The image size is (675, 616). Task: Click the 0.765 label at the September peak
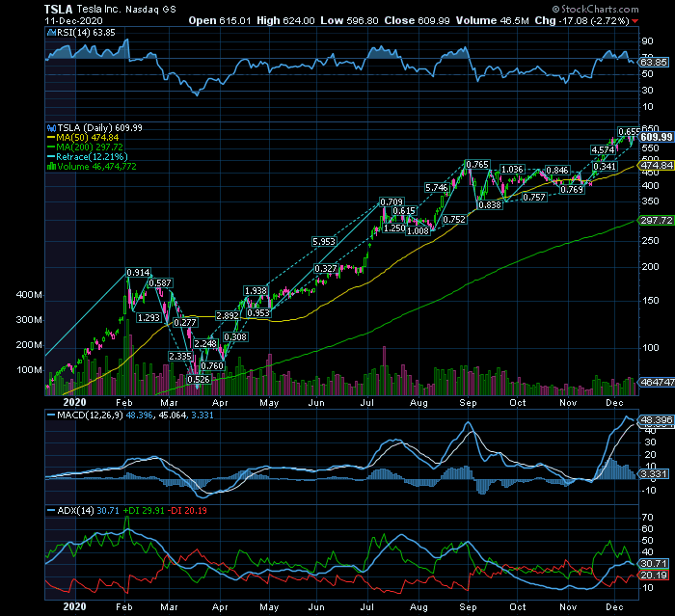(x=477, y=165)
